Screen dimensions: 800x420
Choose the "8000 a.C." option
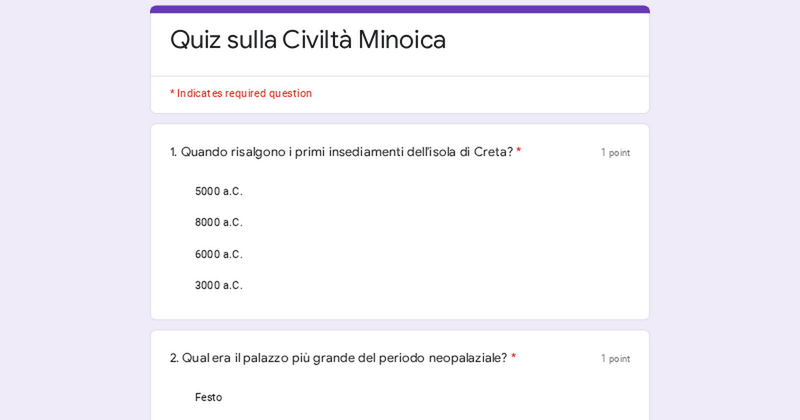pos(218,222)
